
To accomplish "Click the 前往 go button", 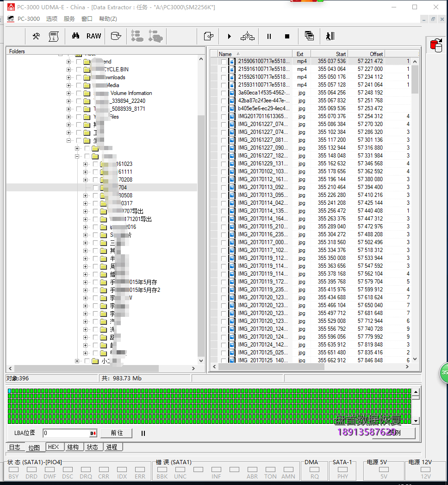I will click(x=117, y=433).
